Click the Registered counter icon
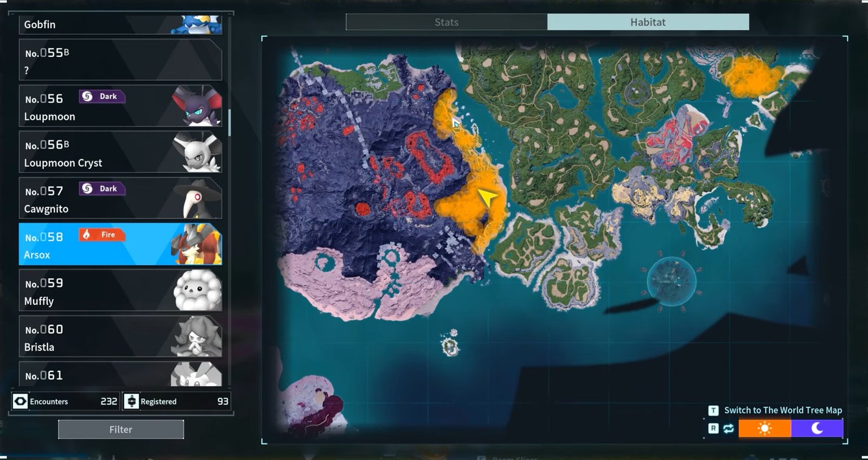This screenshot has width=868, height=460. tap(131, 401)
